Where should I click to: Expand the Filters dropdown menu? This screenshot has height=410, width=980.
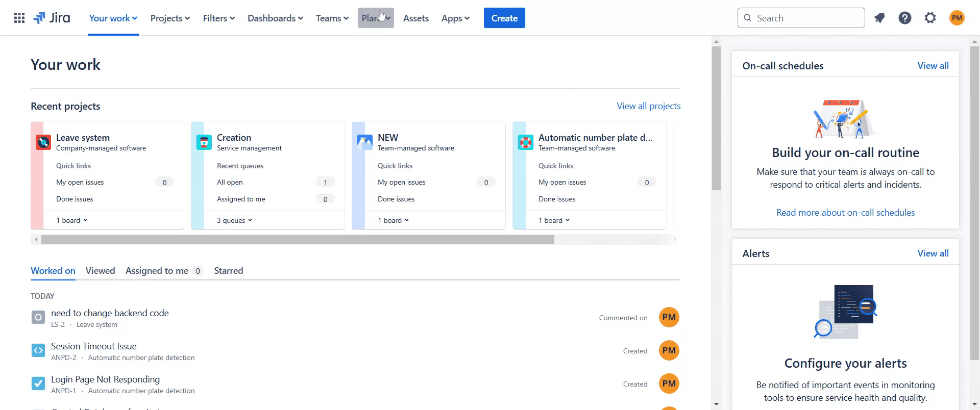pos(218,18)
